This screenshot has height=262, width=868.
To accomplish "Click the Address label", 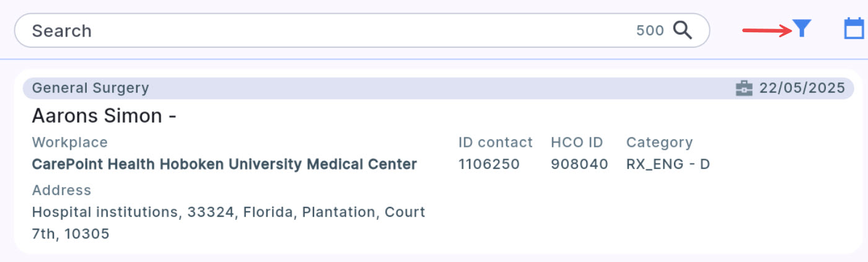I will [x=61, y=190].
